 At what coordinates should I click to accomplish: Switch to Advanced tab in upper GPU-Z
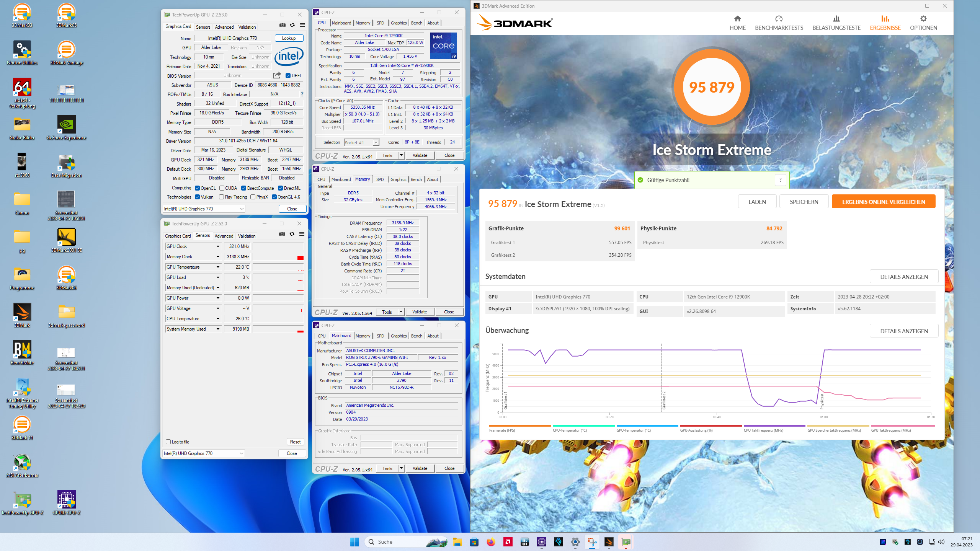(x=224, y=27)
